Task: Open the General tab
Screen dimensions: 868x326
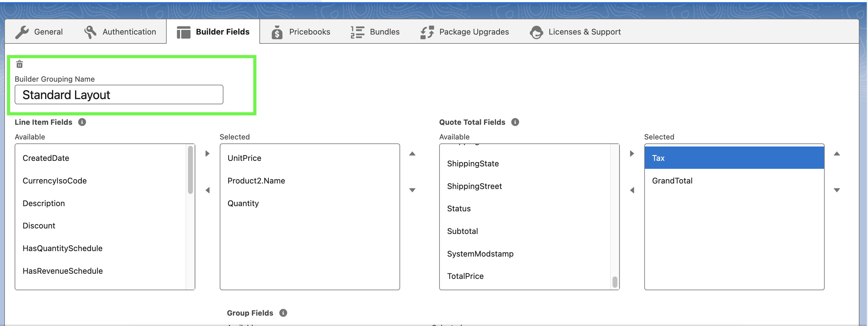Action: [x=39, y=32]
